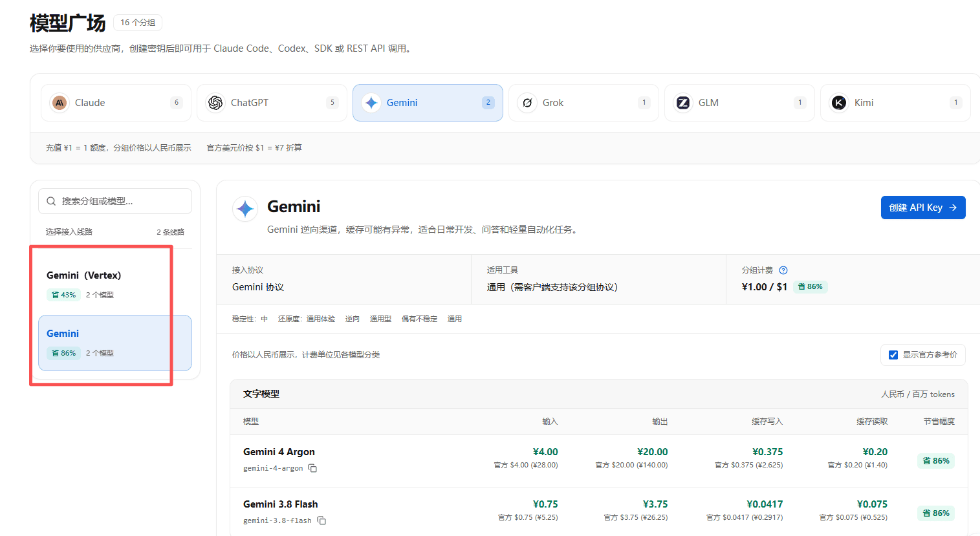Click the Gemini 3.8 Flash model name
The image size is (980, 536).
[x=281, y=504]
